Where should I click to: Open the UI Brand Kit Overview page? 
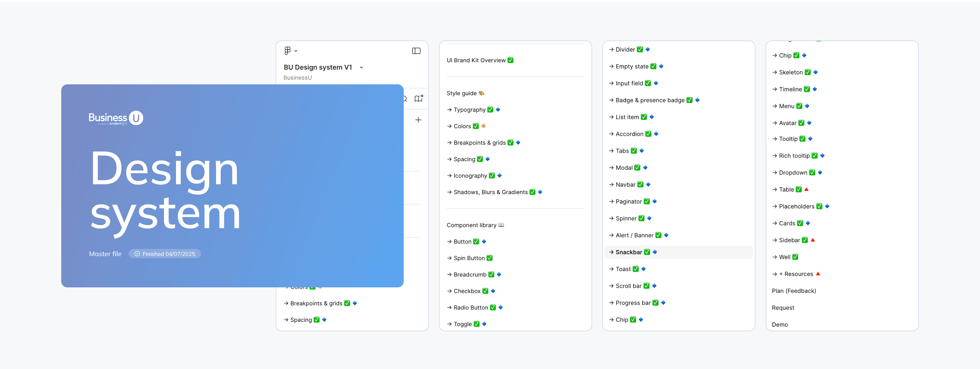pyautogui.click(x=480, y=60)
